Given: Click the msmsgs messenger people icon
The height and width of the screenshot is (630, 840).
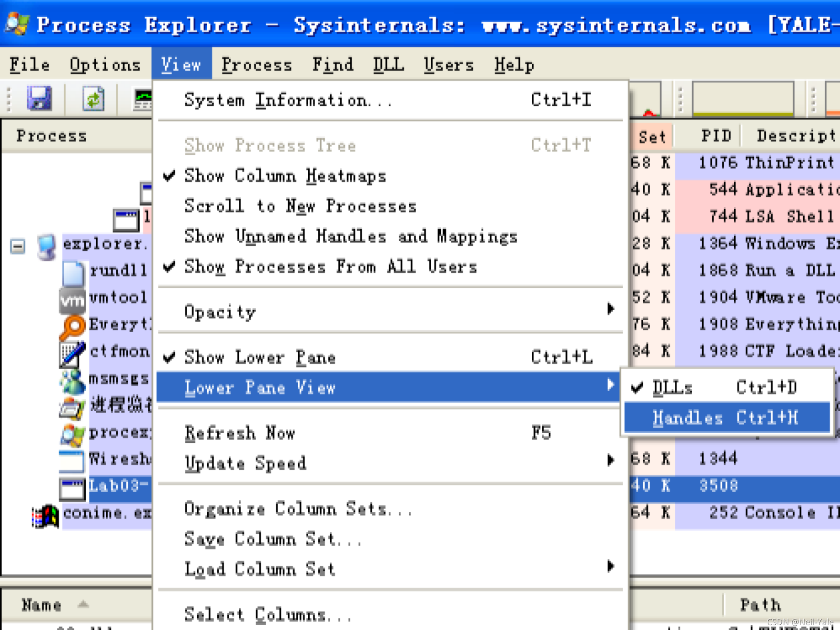Looking at the screenshot, I should [x=72, y=381].
